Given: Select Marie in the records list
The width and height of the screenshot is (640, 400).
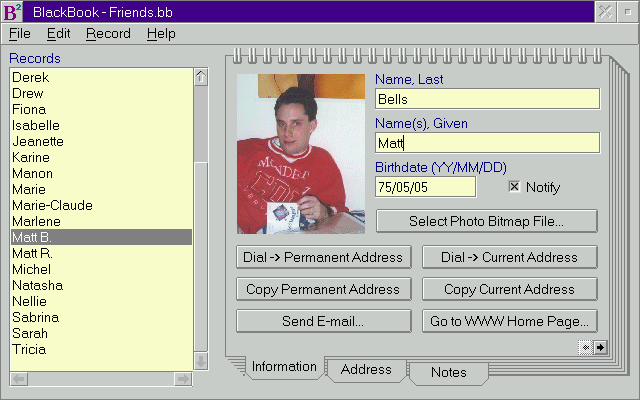Looking at the screenshot, I should (x=101, y=189).
